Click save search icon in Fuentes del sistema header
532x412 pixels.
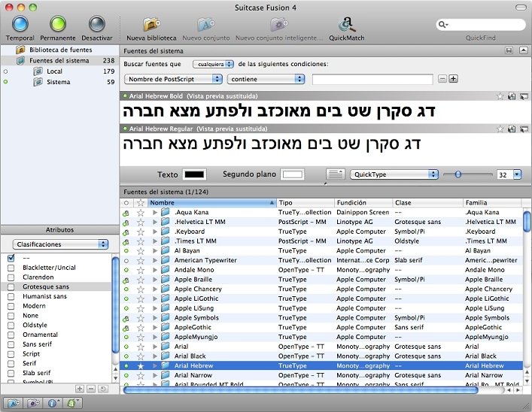tap(509, 50)
